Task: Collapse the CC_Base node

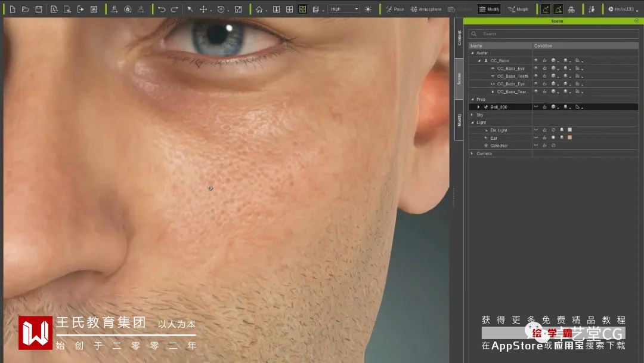Action: click(479, 61)
